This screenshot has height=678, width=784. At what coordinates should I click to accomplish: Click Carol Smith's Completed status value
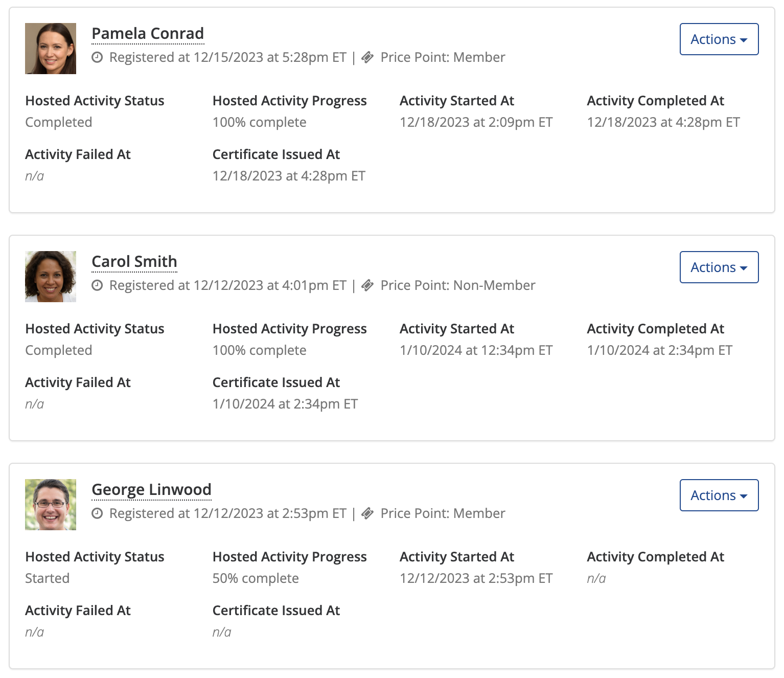click(59, 350)
